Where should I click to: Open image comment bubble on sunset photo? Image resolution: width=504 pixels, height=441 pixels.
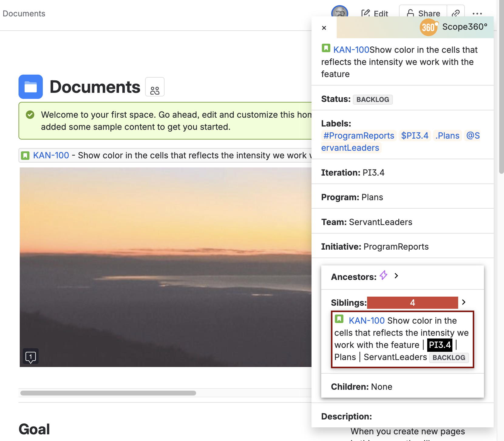coord(31,356)
